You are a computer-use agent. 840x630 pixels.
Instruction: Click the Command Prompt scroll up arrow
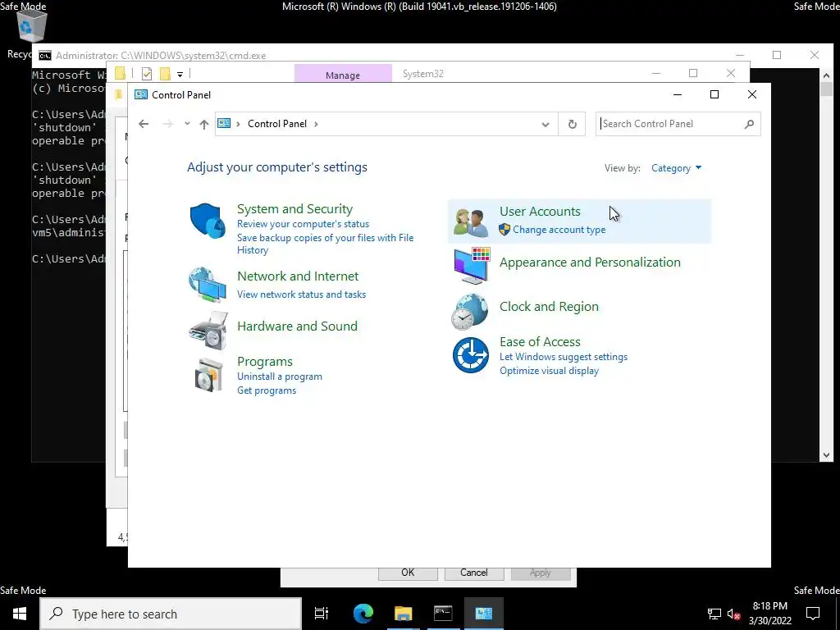pyautogui.click(x=826, y=75)
